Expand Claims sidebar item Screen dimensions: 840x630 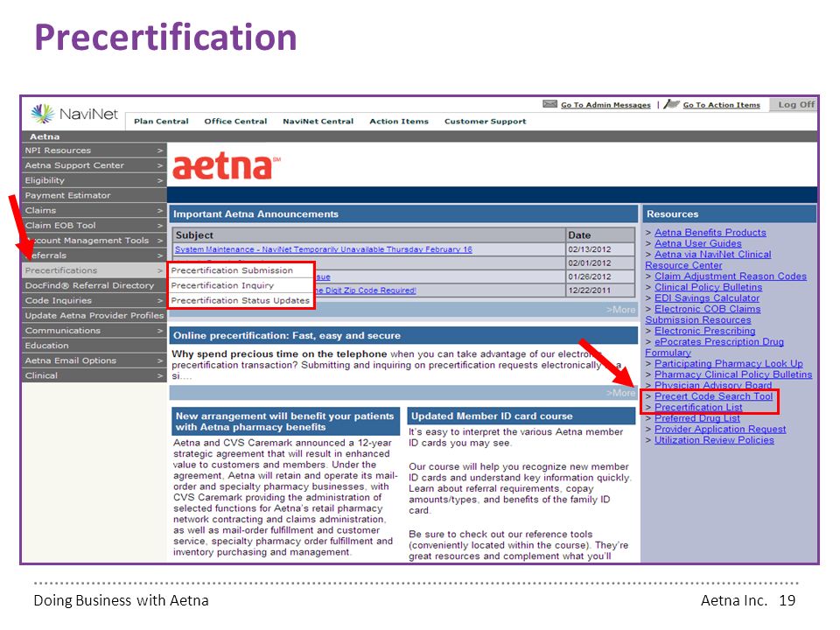(x=94, y=211)
